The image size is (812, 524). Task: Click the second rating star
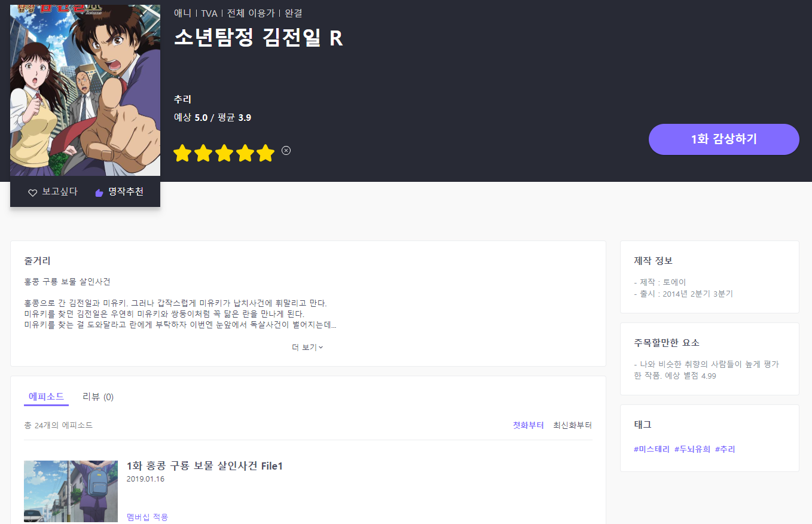pyautogui.click(x=203, y=154)
